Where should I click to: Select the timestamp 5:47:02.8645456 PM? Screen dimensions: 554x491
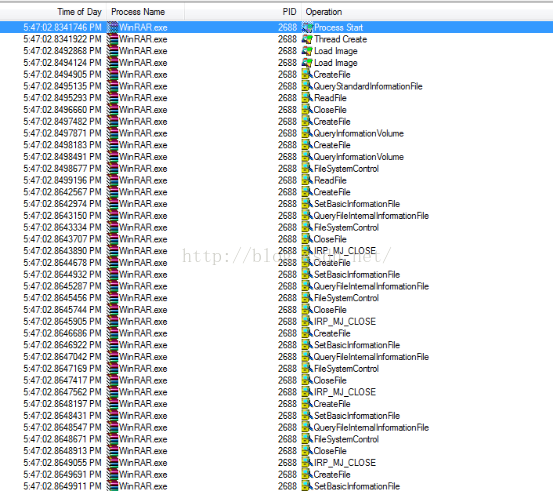[62, 298]
